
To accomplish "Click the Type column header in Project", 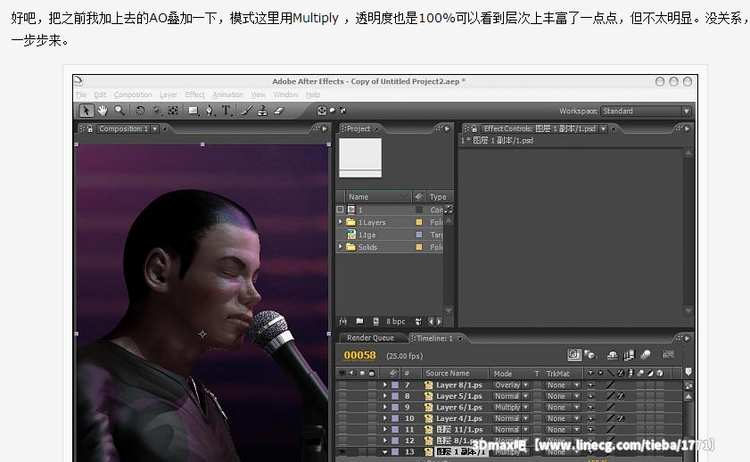I will point(438,197).
